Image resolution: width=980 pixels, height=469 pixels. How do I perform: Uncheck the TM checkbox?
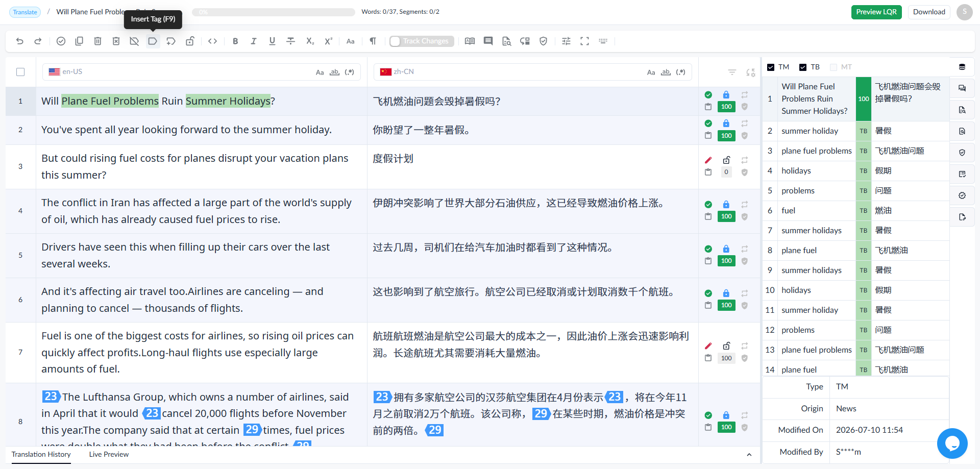click(771, 67)
